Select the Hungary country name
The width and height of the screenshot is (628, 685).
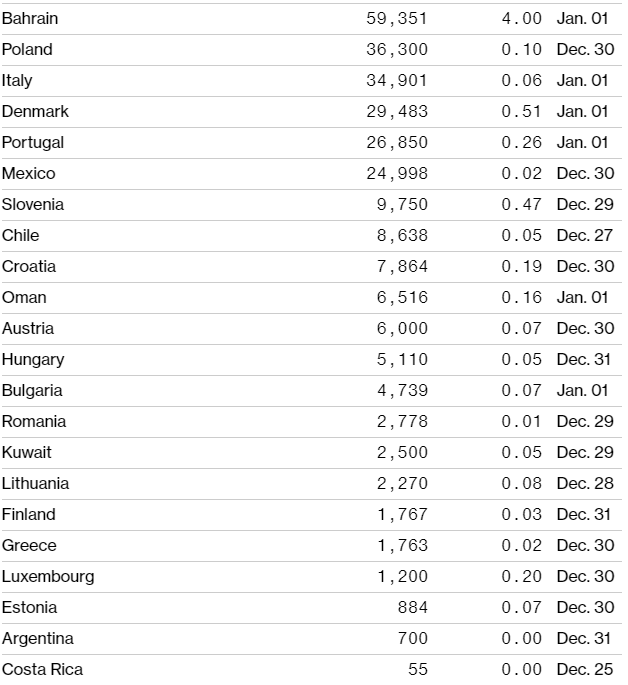[33, 359]
